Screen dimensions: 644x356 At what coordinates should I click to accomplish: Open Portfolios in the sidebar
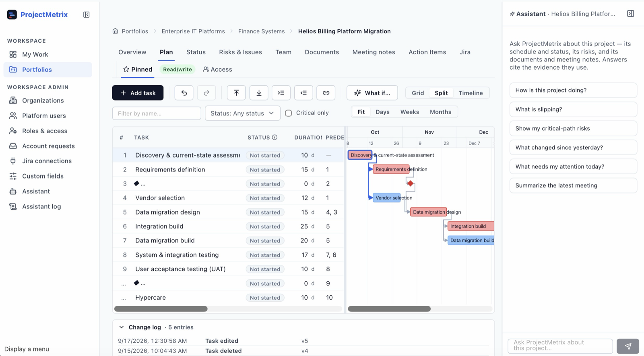coord(47,70)
